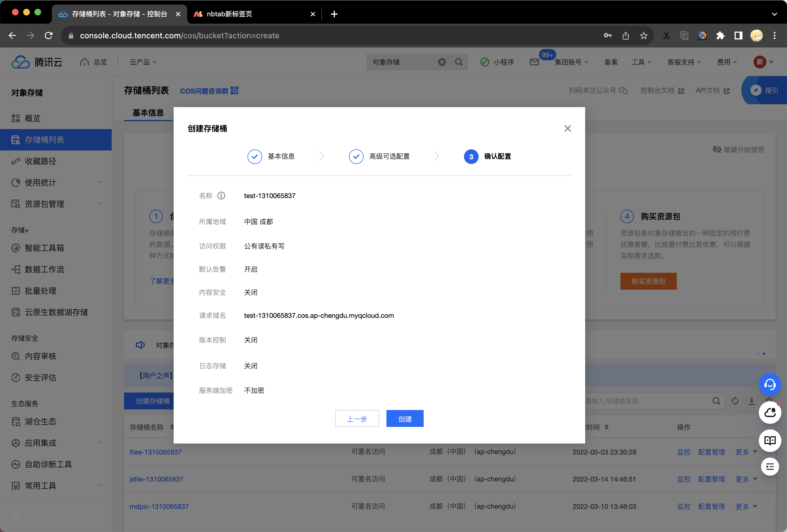Image resolution: width=787 pixels, height=532 pixels.
Task: Open the messages mail icon
Action: click(534, 62)
